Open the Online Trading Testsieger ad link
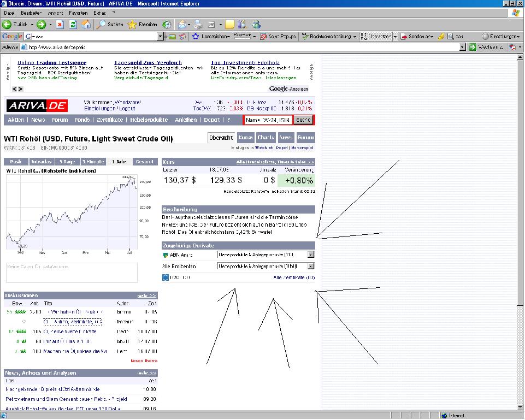This screenshot has width=525, height=420. click(52, 63)
